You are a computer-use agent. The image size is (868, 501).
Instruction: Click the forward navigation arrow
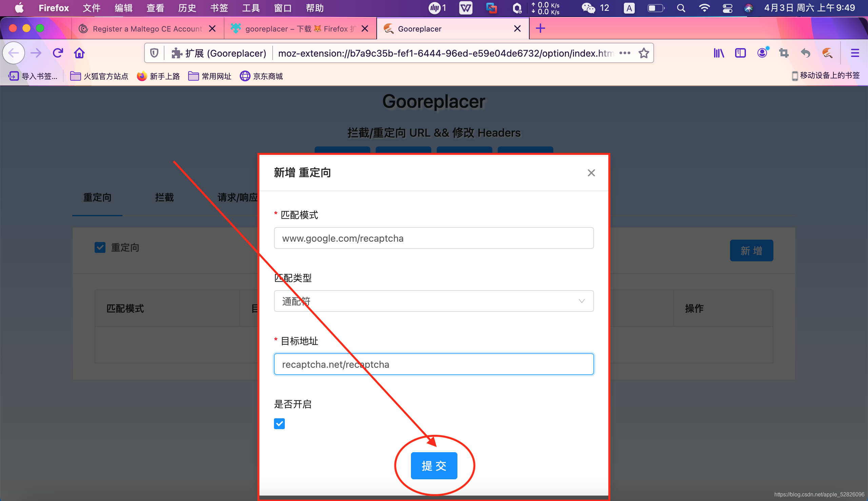point(36,53)
